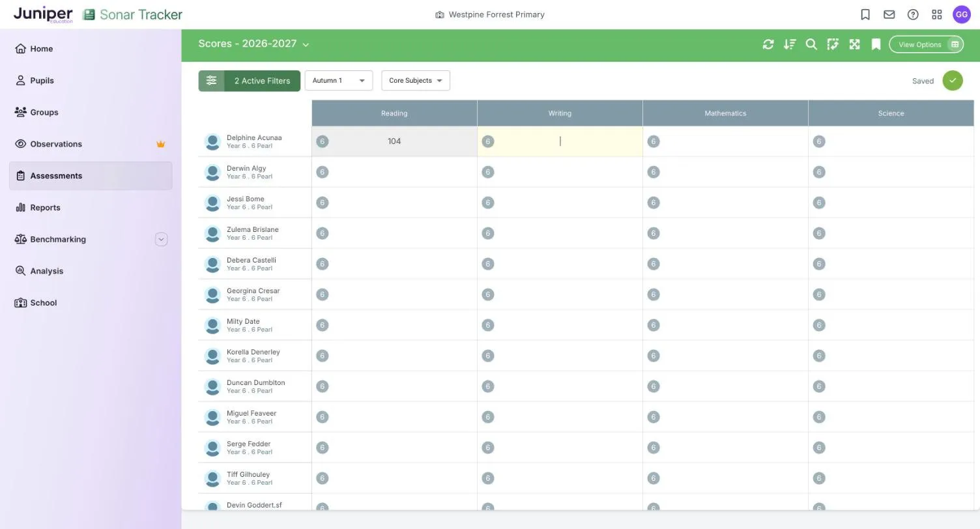Open the help question mark icon
This screenshot has width=980, height=529.
tap(913, 14)
